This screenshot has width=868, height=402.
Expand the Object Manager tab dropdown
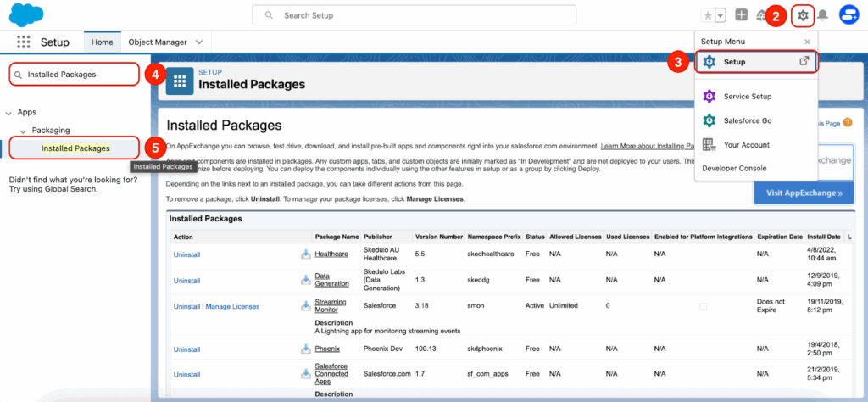(199, 42)
